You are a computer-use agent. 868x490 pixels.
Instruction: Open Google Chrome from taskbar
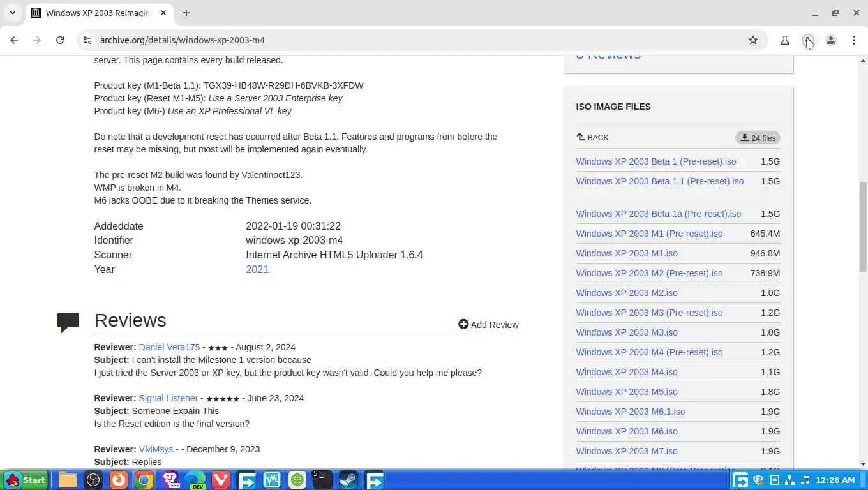pyautogui.click(x=144, y=480)
